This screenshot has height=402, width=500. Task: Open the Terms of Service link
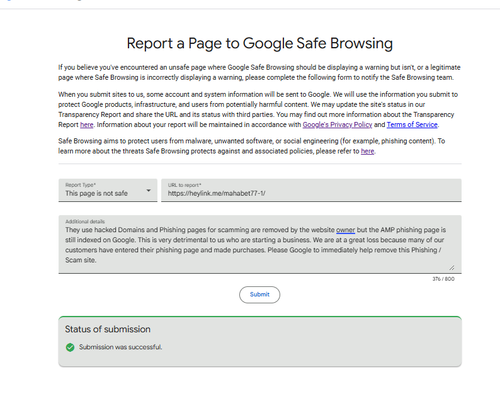pos(412,125)
